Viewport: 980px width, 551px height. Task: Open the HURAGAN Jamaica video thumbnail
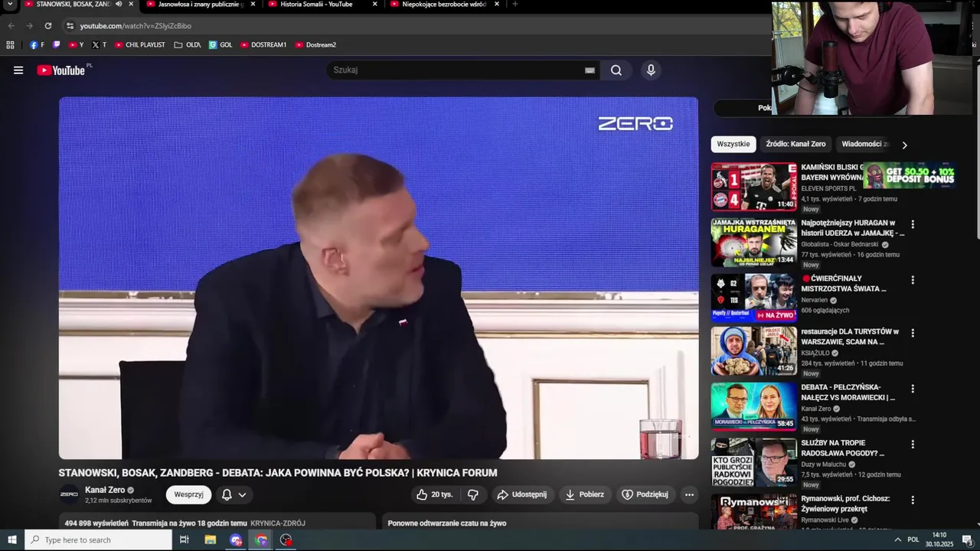click(x=754, y=243)
